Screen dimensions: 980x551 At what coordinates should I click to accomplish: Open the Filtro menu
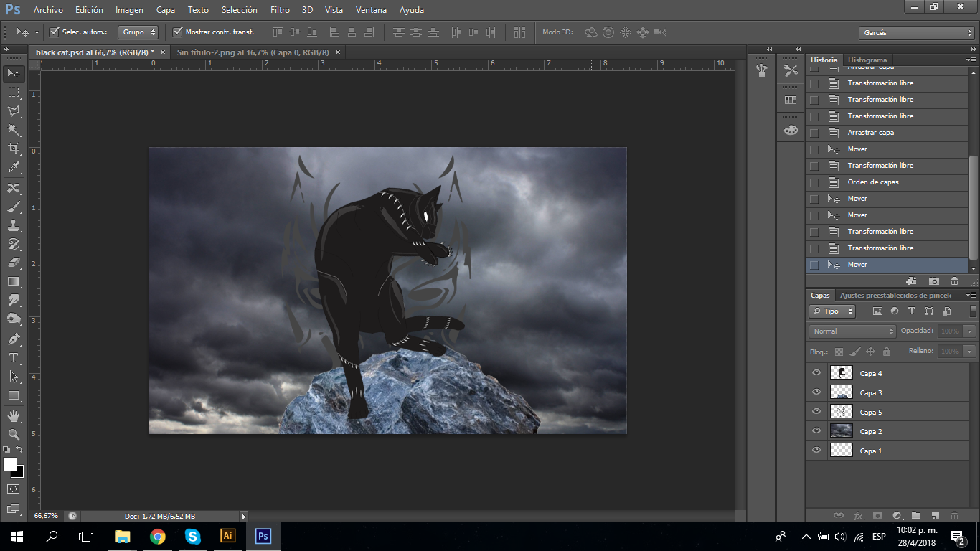(280, 10)
